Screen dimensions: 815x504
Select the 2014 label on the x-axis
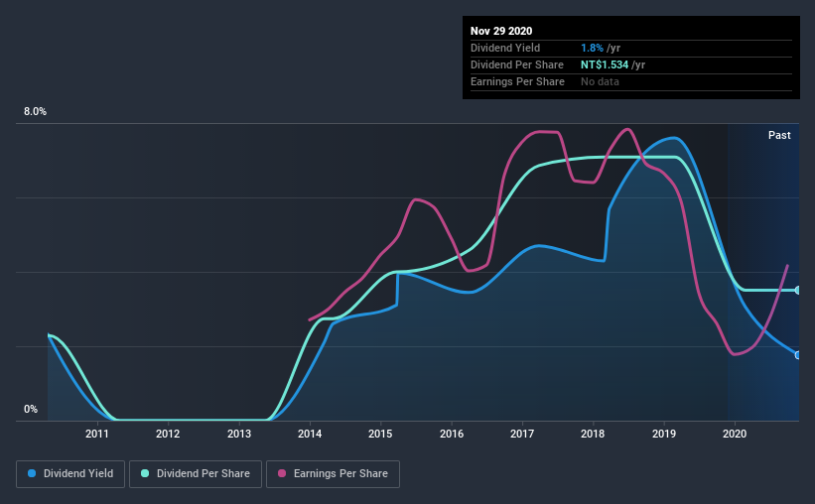tap(310, 434)
